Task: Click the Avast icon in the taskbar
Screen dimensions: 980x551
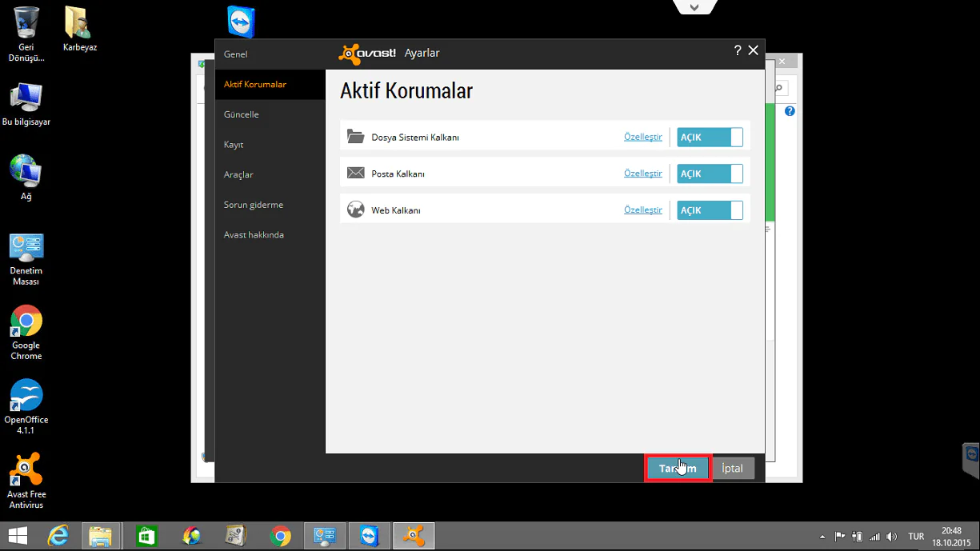Action: (x=414, y=536)
